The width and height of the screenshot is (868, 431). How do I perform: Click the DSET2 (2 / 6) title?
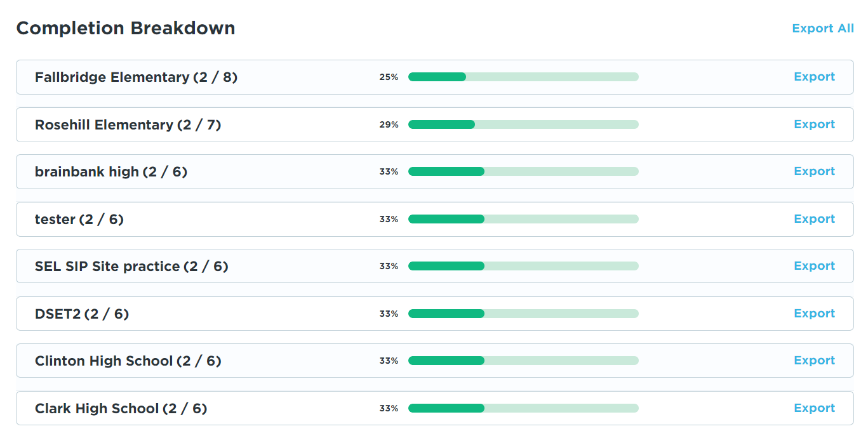pyautogui.click(x=82, y=314)
